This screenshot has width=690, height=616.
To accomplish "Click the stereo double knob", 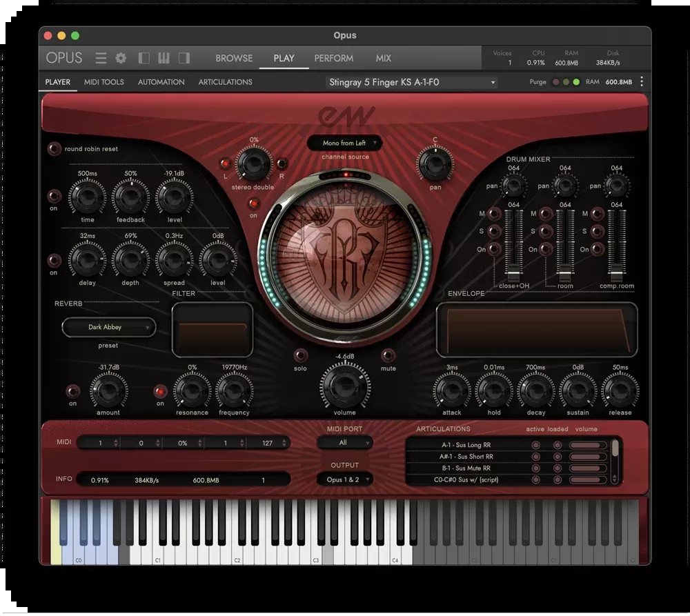I will click(x=253, y=164).
